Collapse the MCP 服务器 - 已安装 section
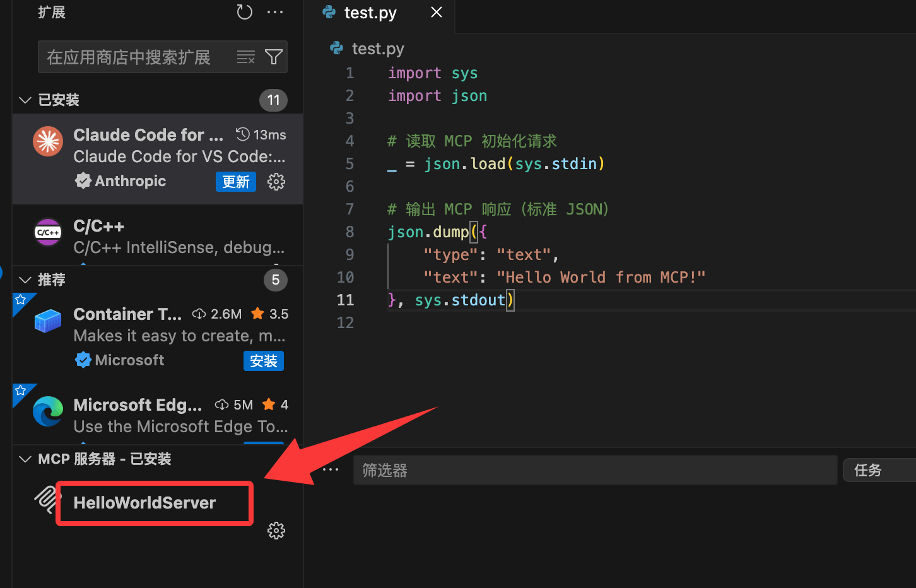Viewport: 916px width, 588px height. click(25, 459)
